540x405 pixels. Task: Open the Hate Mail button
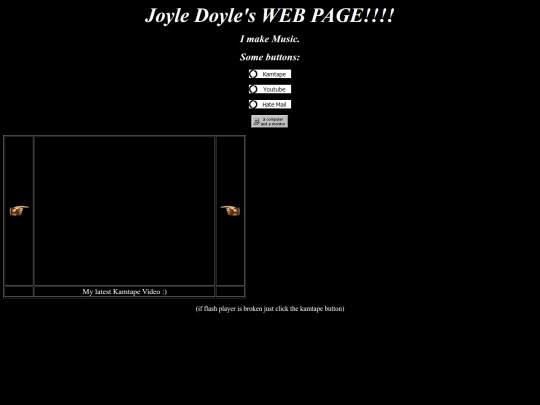click(x=270, y=104)
